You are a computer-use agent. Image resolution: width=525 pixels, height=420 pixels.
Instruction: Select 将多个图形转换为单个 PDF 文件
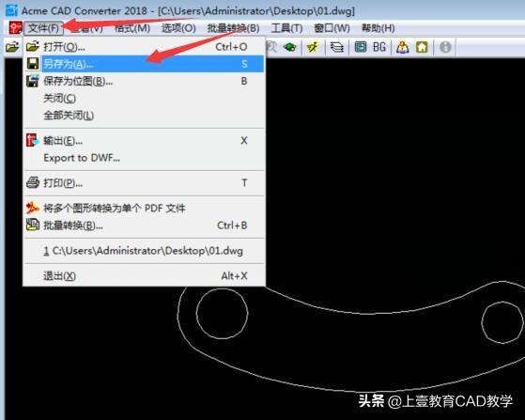[144, 209]
